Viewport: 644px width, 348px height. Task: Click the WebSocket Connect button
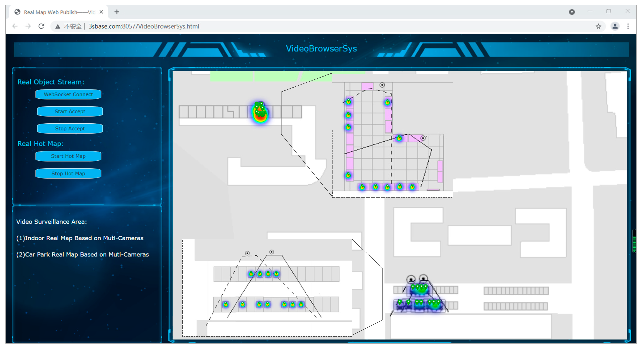tap(68, 94)
